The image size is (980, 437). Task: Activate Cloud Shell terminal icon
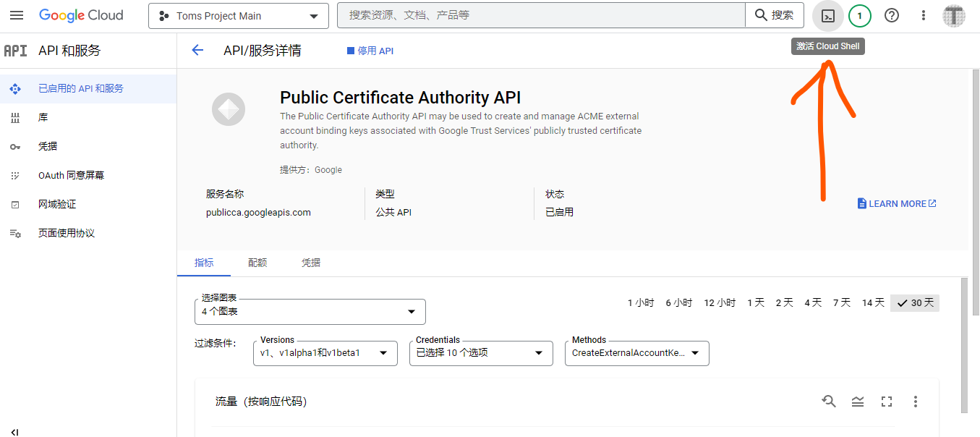pos(828,15)
